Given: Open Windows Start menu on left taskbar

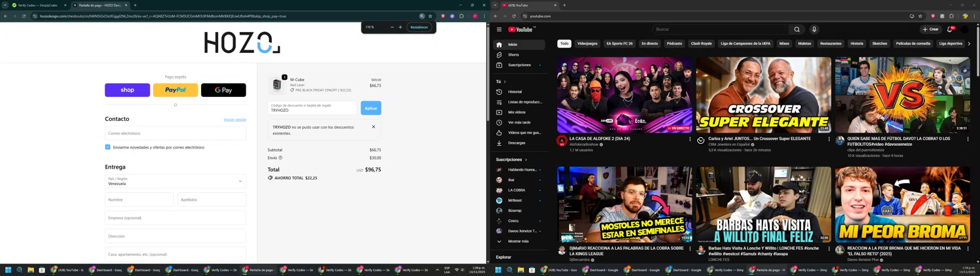Looking at the screenshot, I should 8,269.
